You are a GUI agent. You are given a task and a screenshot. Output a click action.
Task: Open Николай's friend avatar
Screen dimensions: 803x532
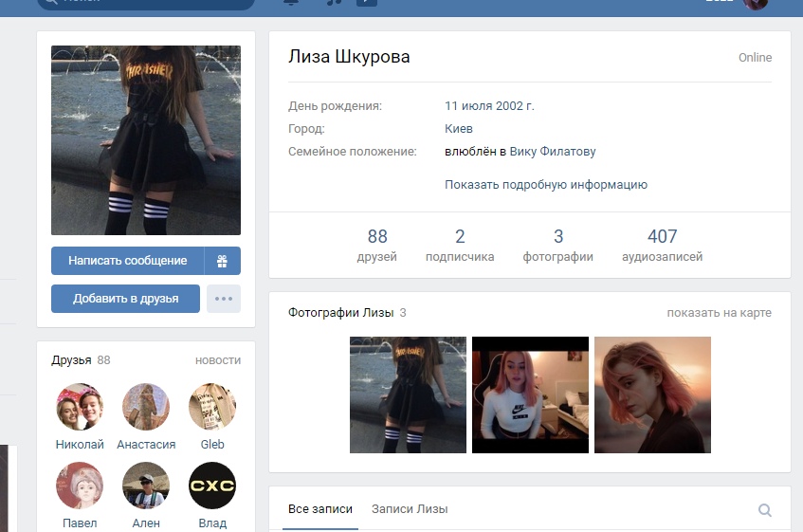pyautogui.click(x=80, y=407)
